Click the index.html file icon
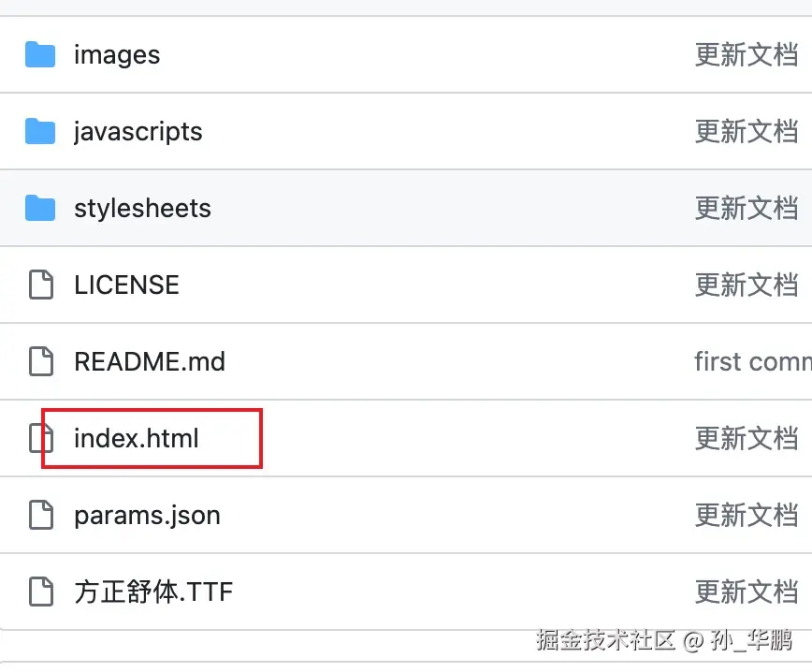Image resolution: width=812 pixels, height=672 pixels. pos(41,438)
